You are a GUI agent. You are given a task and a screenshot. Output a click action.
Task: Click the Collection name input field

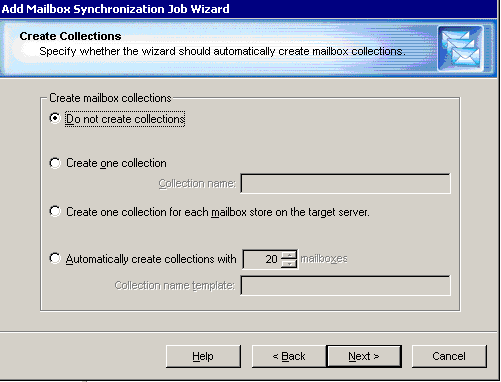tap(345, 183)
